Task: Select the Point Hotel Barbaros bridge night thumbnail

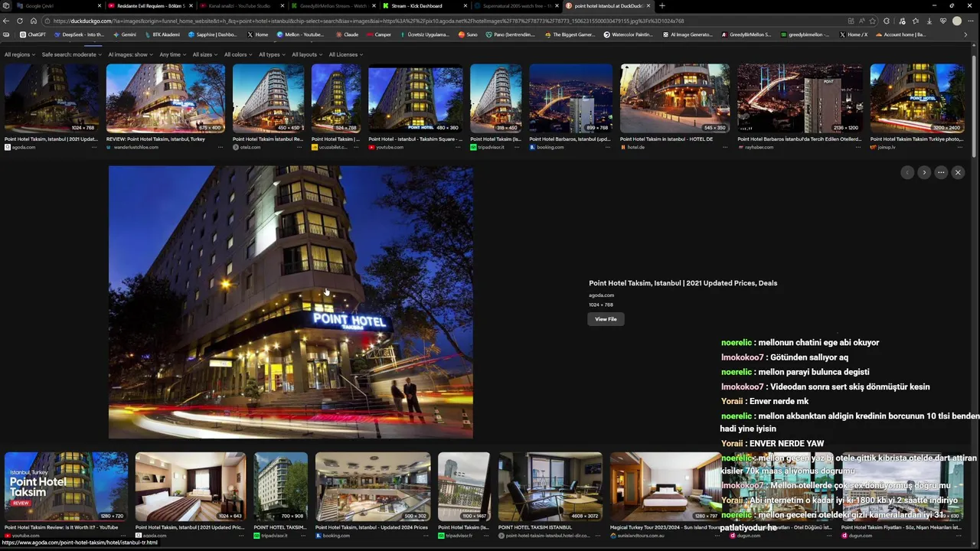Action: 571,99
